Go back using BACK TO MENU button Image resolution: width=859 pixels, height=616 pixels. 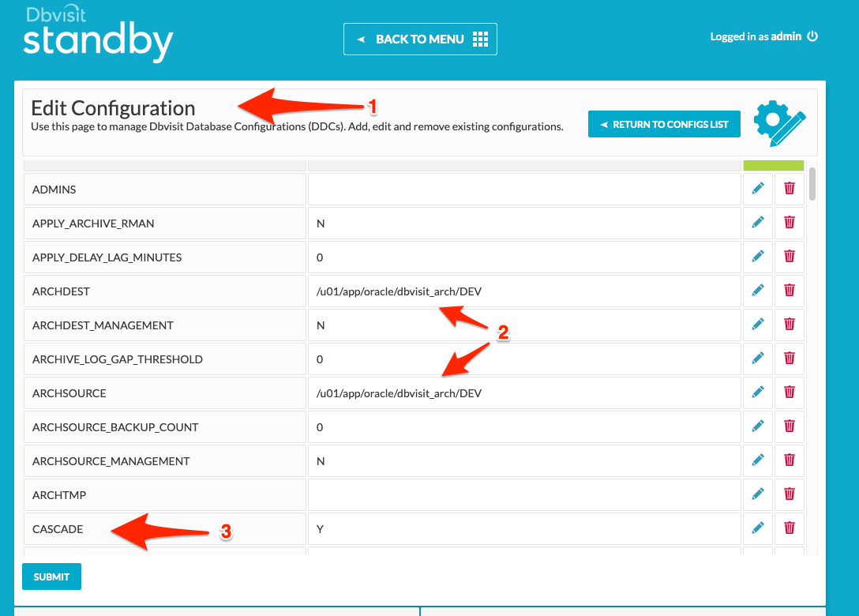(420, 39)
